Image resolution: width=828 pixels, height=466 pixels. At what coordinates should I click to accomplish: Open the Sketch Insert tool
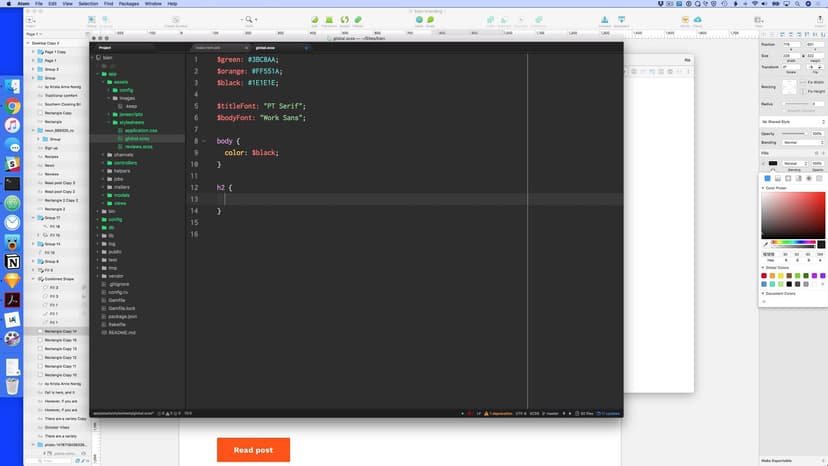click(31, 20)
